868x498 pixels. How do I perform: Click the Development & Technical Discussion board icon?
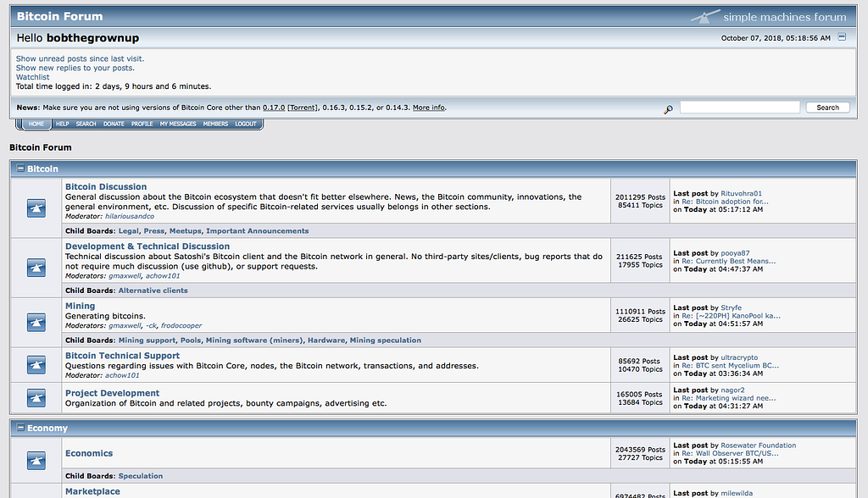click(36, 268)
